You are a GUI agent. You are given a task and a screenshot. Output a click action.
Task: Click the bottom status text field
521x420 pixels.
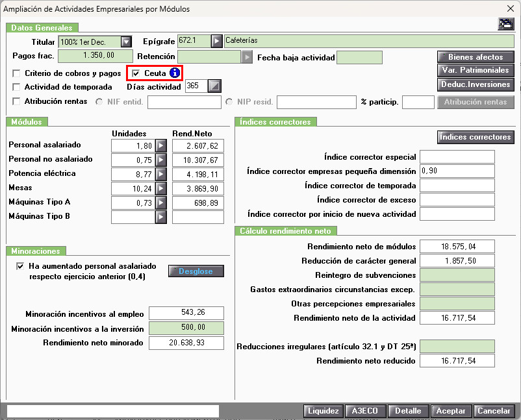click(113, 411)
